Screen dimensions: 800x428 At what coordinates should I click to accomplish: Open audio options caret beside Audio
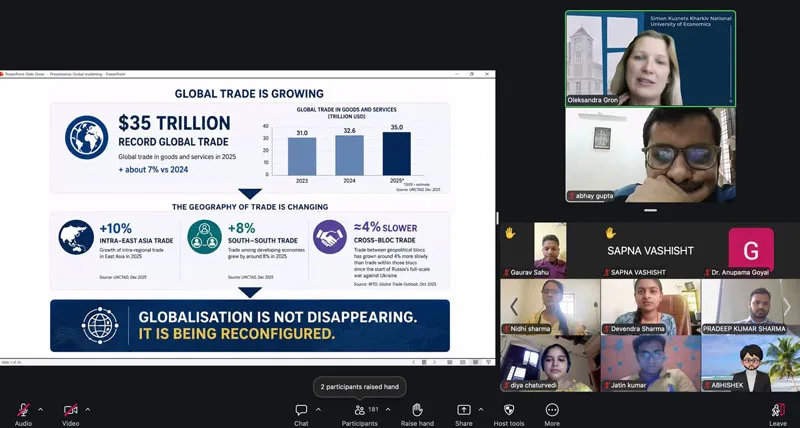point(40,409)
